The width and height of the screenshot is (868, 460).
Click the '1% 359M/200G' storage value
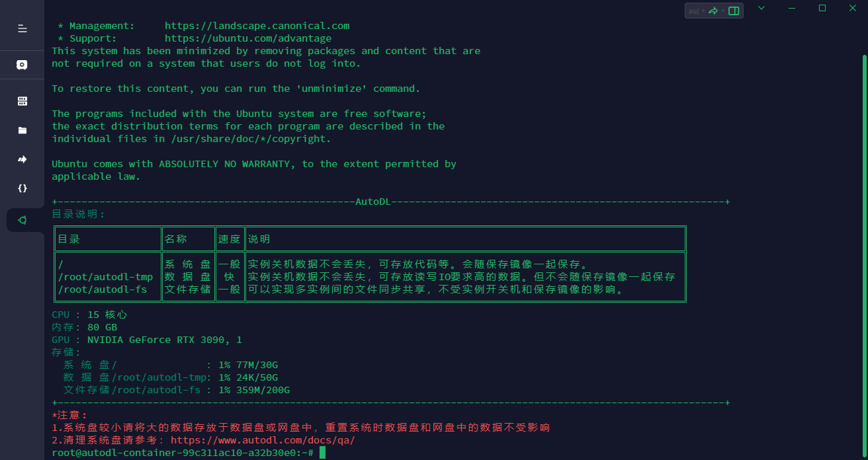[x=254, y=390]
